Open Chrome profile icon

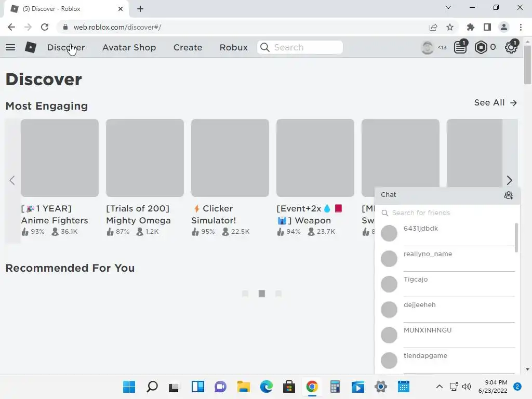(x=504, y=27)
